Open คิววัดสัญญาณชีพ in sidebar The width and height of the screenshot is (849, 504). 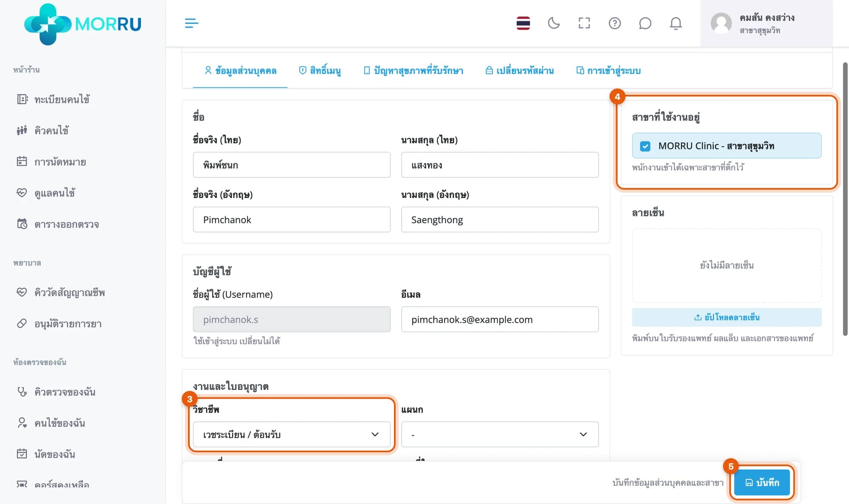pyautogui.click(x=61, y=292)
